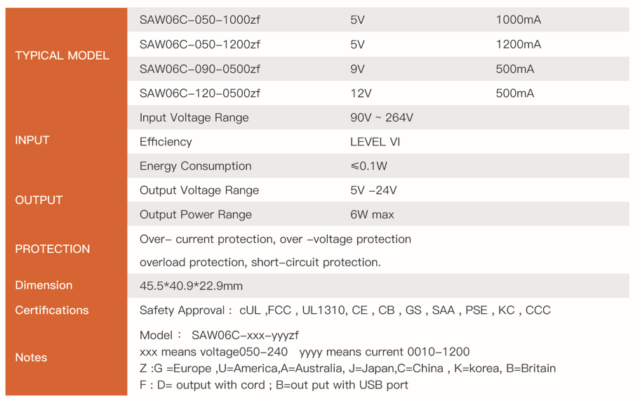This screenshot has height=401, width=640.
Task: Select the Energy Consumption label
Action: coord(195,166)
